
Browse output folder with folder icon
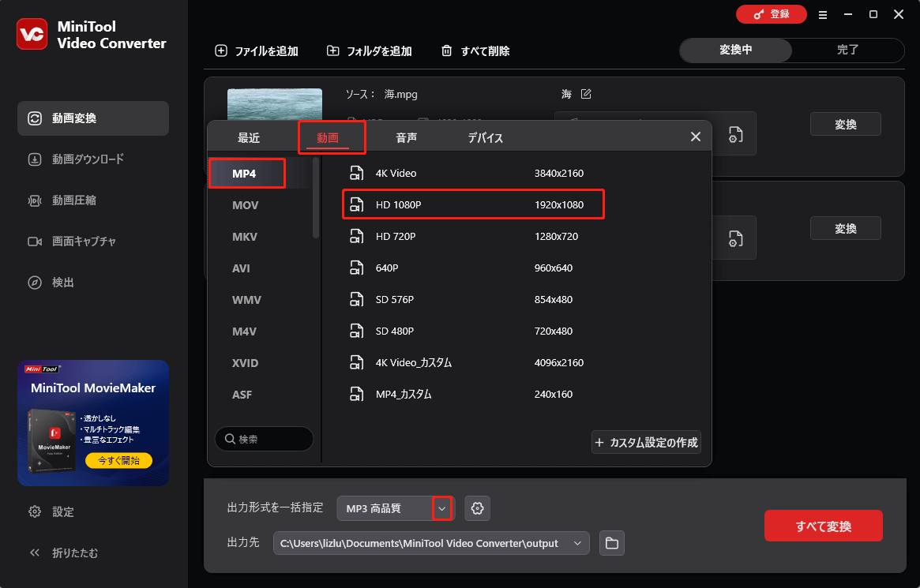click(x=612, y=543)
